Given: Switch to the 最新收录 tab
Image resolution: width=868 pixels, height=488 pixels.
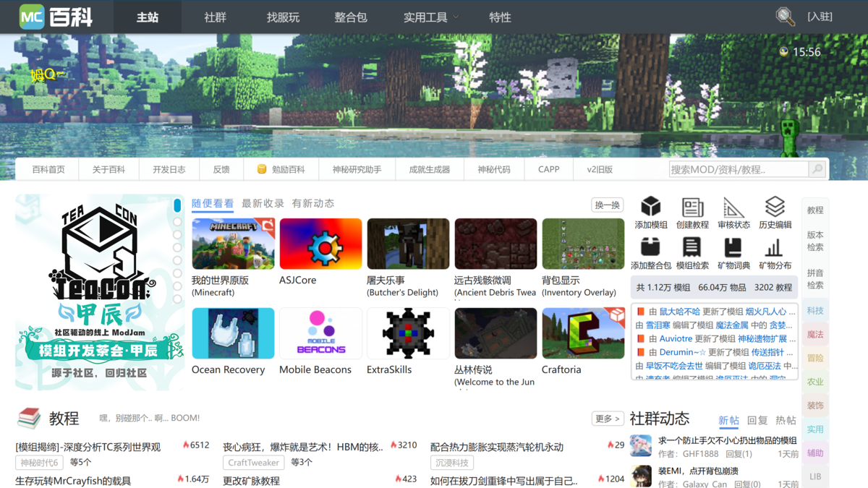Looking at the screenshot, I should 263,204.
